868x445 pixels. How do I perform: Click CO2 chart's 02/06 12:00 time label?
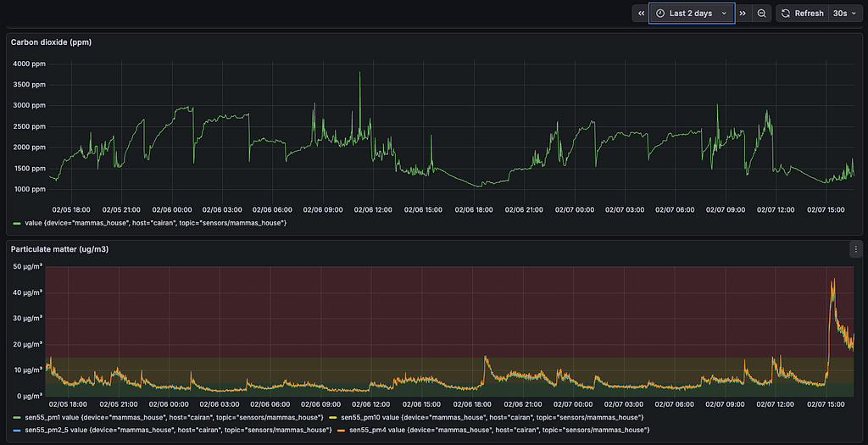click(x=373, y=209)
